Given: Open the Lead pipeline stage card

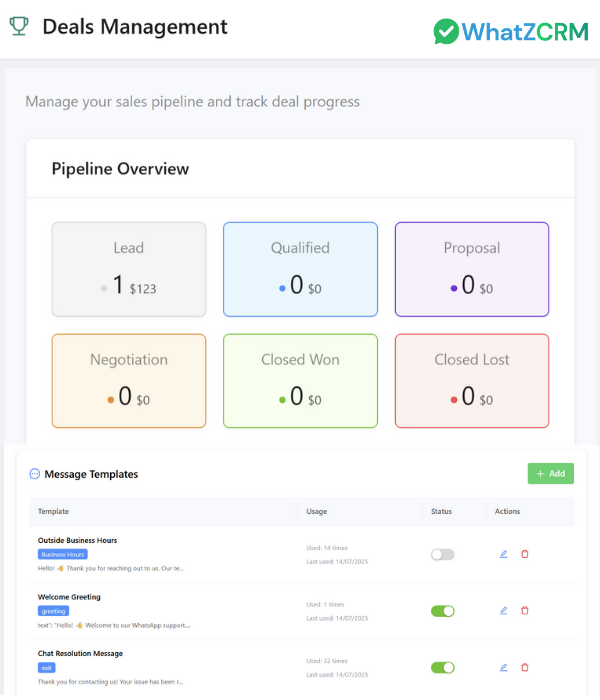Looking at the screenshot, I should (x=129, y=269).
